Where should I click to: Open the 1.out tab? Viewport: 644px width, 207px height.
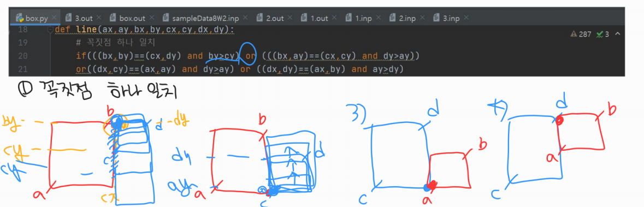[x=319, y=18]
